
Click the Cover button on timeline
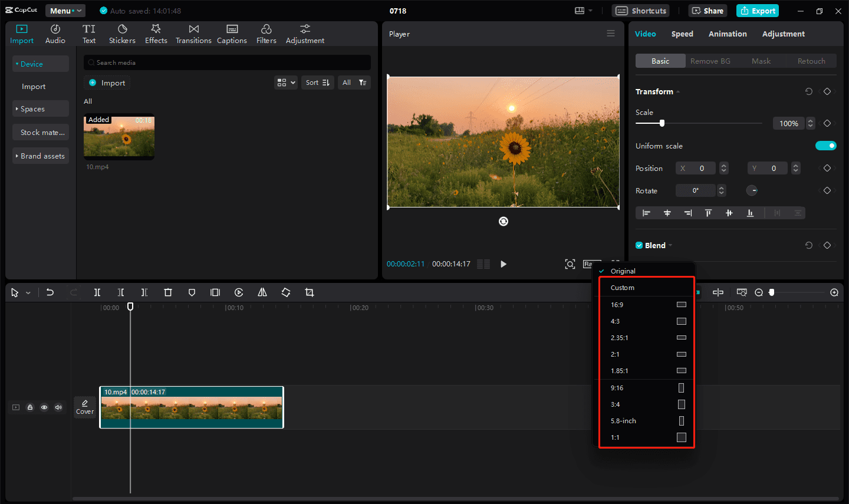pos(85,407)
